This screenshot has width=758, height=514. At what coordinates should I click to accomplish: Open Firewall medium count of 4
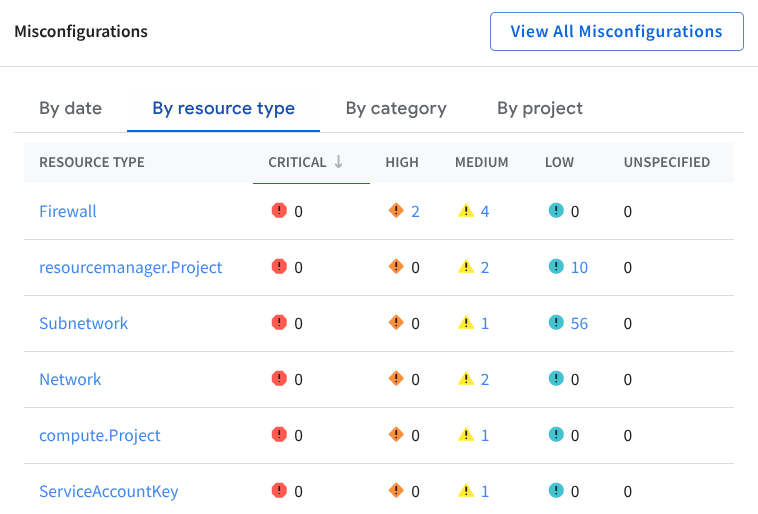pos(485,211)
